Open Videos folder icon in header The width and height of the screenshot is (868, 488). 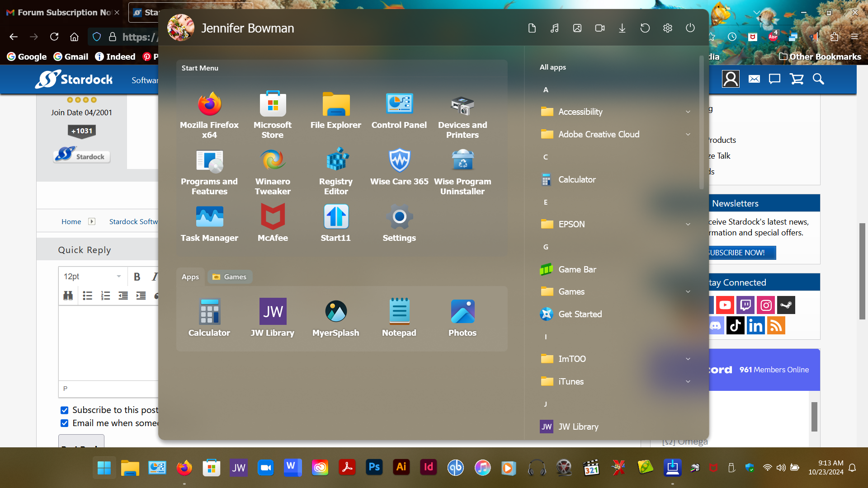click(x=600, y=28)
